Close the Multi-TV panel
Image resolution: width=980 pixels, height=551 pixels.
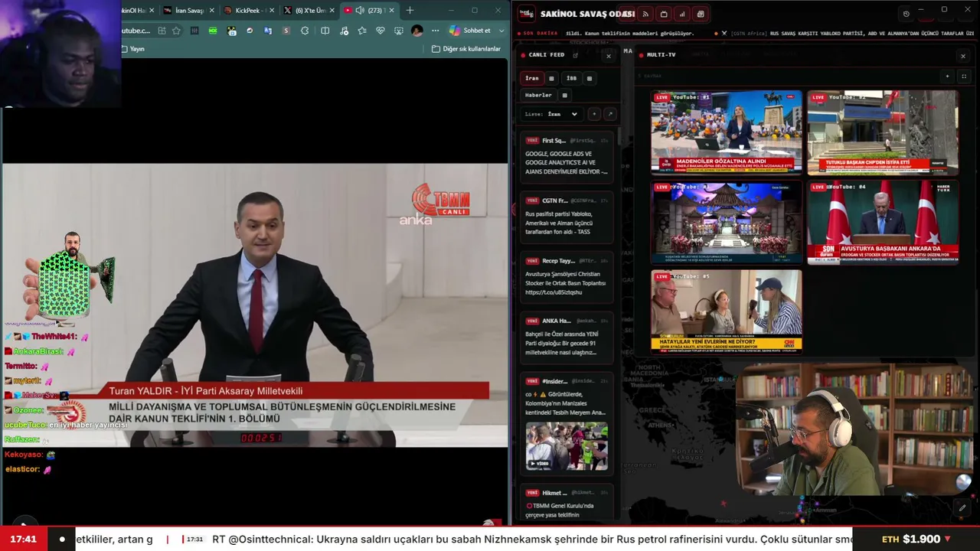coord(963,56)
